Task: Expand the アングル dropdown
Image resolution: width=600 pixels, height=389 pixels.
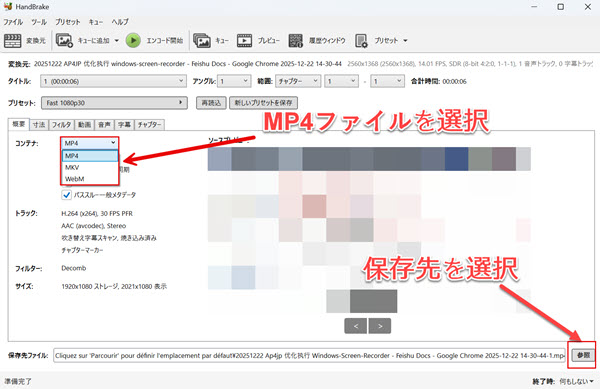Action: pos(234,81)
